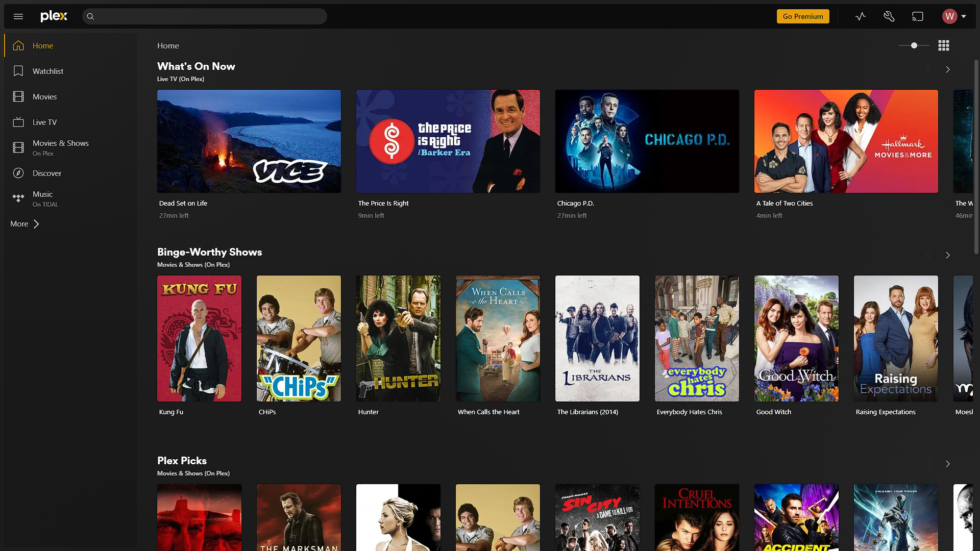This screenshot has height=551, width=980.
Task: Click the grid view icon
Action: [944, 45]
